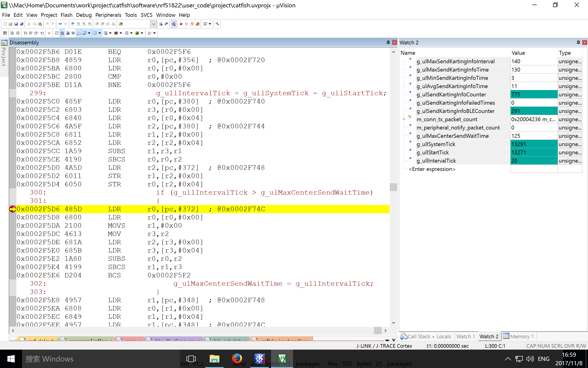The width and height of the screenshot is (588, 368).
Task: Expand the Toolbox dropdown arrow
Action: (154, 33)
